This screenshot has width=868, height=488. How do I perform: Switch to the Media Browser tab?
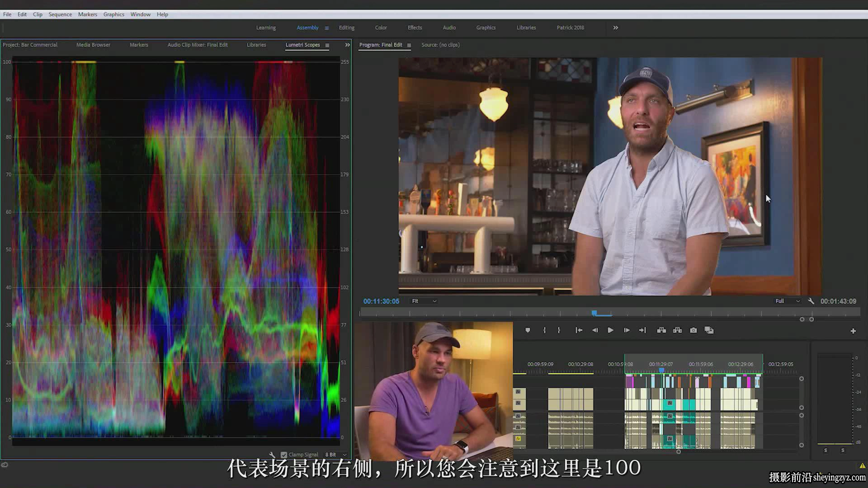point(93,45)
